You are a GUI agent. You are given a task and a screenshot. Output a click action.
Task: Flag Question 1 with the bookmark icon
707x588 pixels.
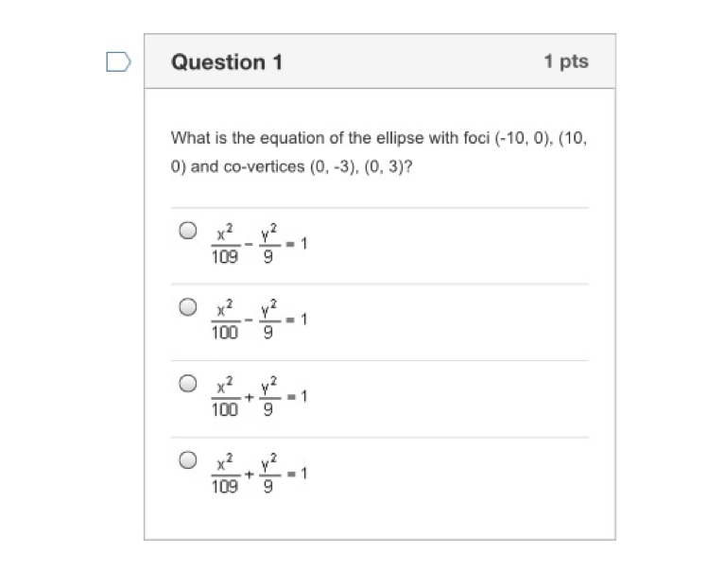118,61
